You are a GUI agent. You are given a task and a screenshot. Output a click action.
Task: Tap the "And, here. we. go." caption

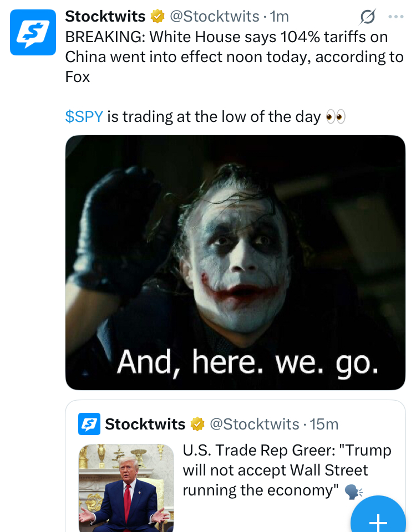247,364
